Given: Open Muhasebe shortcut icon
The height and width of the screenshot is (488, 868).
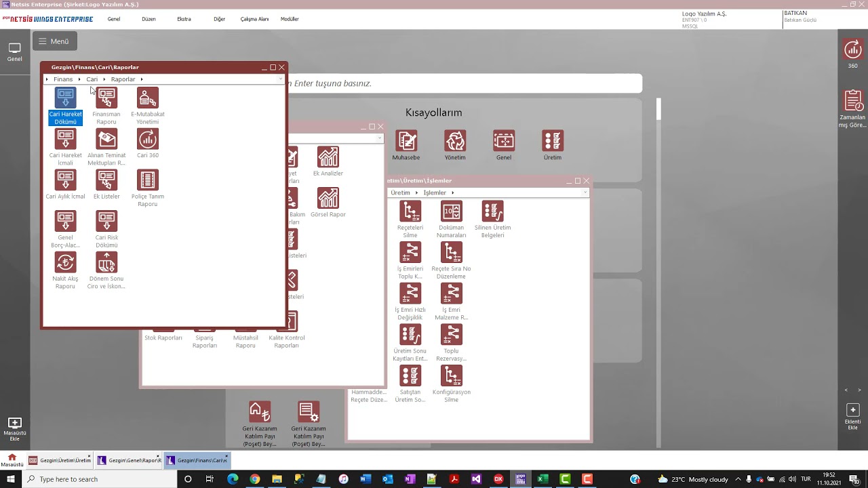Looking at the screenshot, I should click(406, 141).
